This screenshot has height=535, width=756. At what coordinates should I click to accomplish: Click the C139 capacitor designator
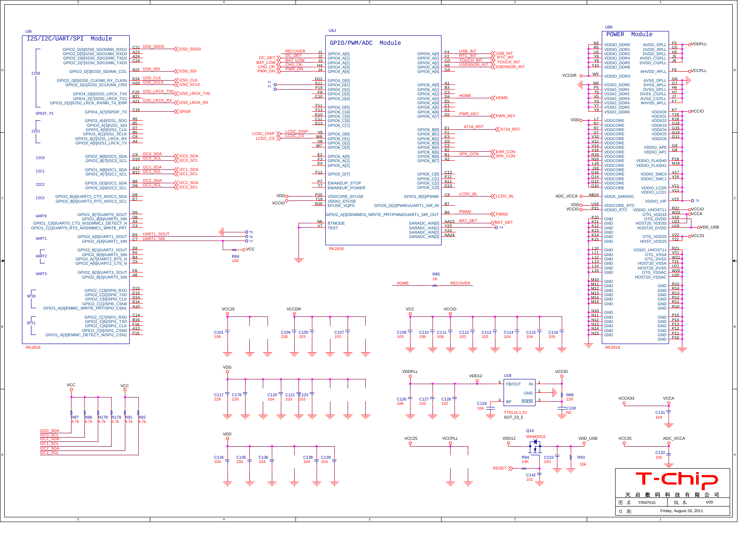click(x=326, y=457)
